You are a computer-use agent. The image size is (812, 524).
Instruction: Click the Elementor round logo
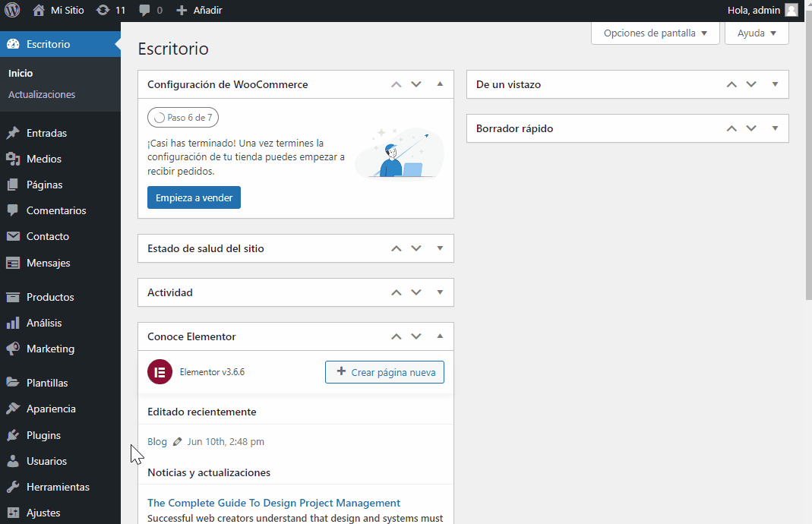160,372
